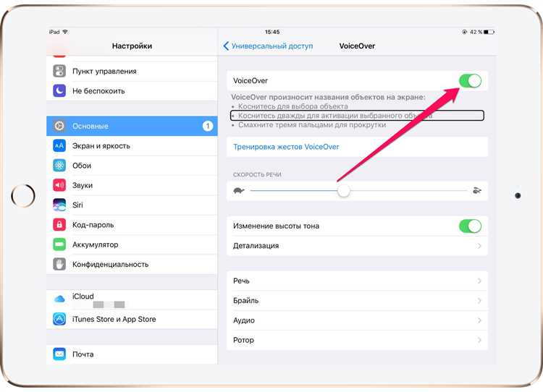Tap the App Store icon in the sidebar

[59, 319]
